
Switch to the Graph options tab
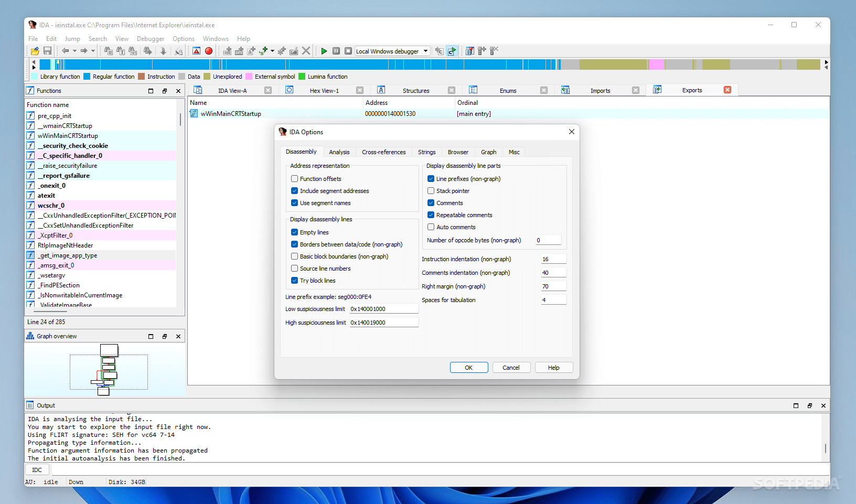pyautogui.click(x=489, y=152)
